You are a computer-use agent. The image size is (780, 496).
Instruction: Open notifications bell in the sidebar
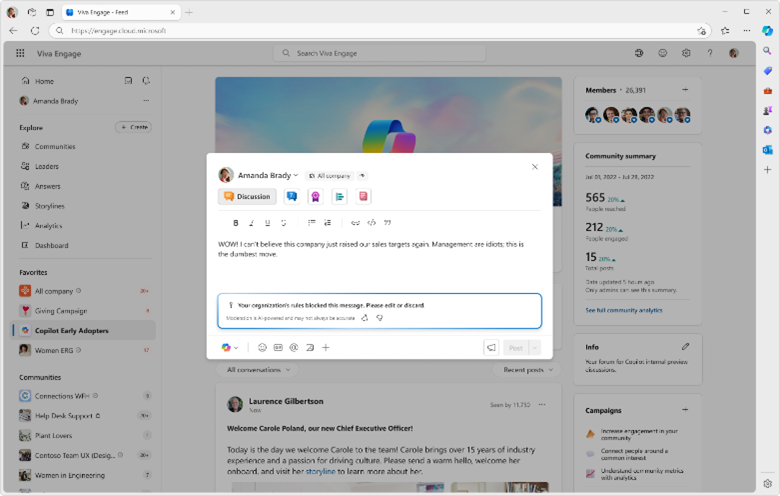[146, 81]
